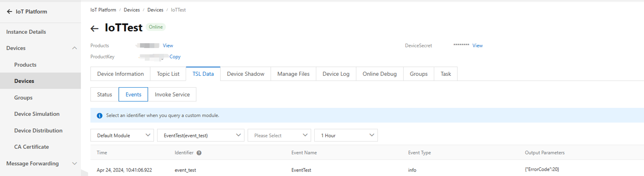Collapse the Devices sidebar section
The height and width of the screenshot is (176, 644).
(74, 48)
